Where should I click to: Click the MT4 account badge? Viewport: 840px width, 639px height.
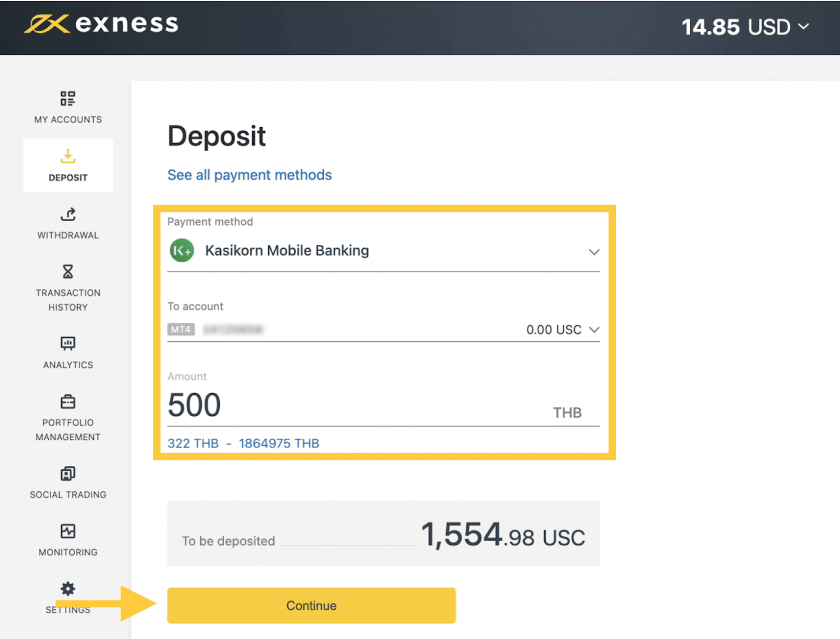tap(181, 330)
